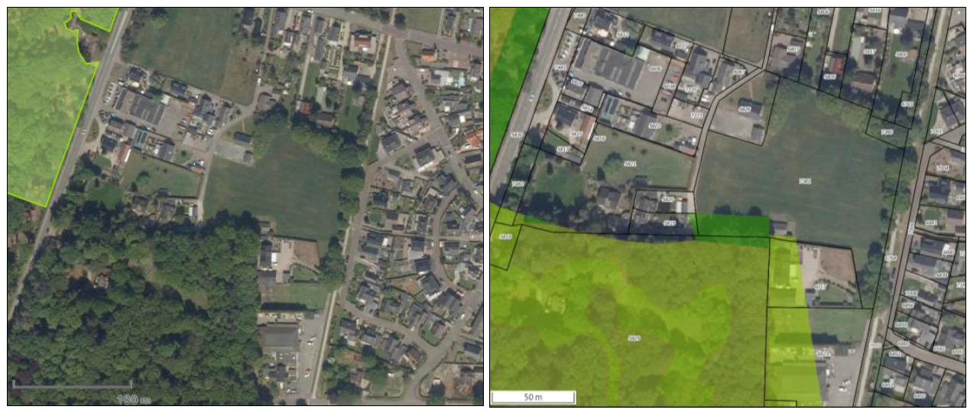Select parcel label 5829 in forest
Viewport: 980px width, 413px height.
coord(634,338)
